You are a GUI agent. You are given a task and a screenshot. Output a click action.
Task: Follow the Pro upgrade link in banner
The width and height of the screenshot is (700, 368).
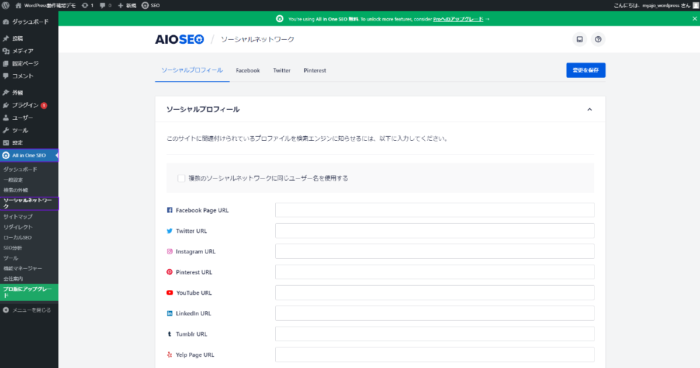[x=458, y=19]
